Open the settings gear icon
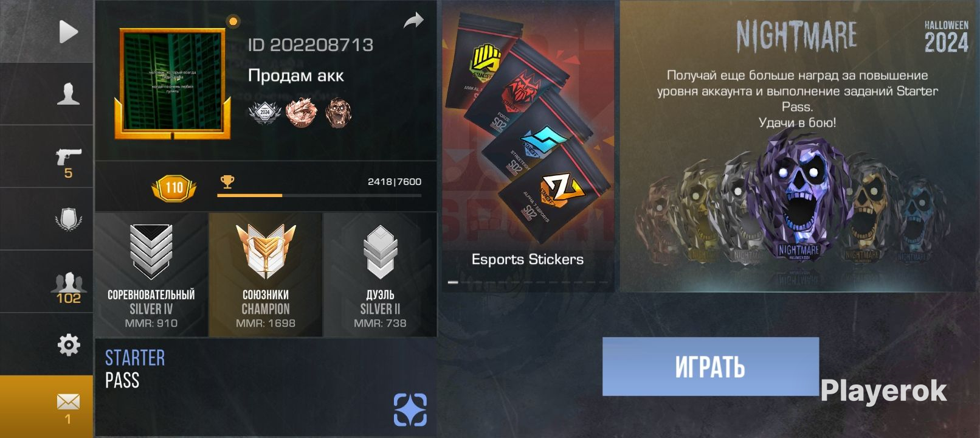 point(68,345)
